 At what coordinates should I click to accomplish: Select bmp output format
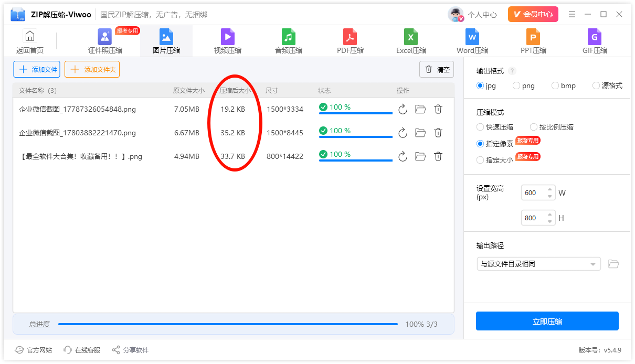click(x=564, y=85)
